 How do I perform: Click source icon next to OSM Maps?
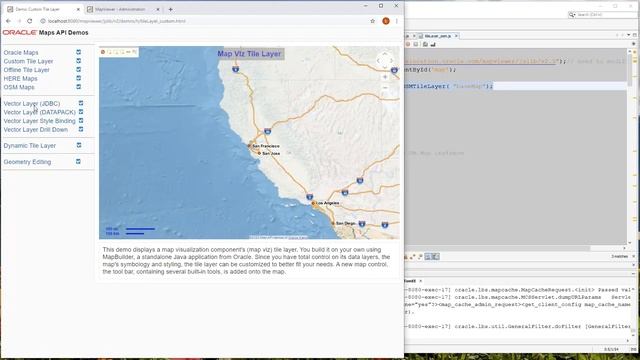[78, 87]
